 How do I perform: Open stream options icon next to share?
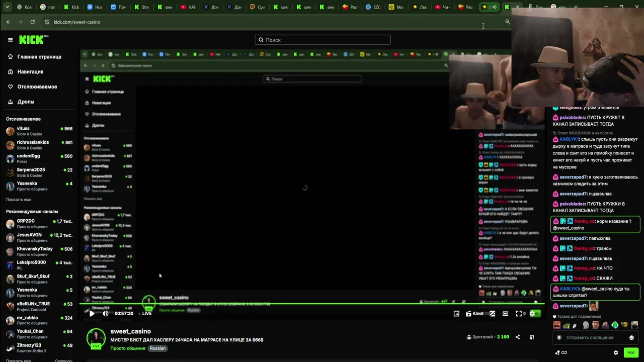coord(532,337)
